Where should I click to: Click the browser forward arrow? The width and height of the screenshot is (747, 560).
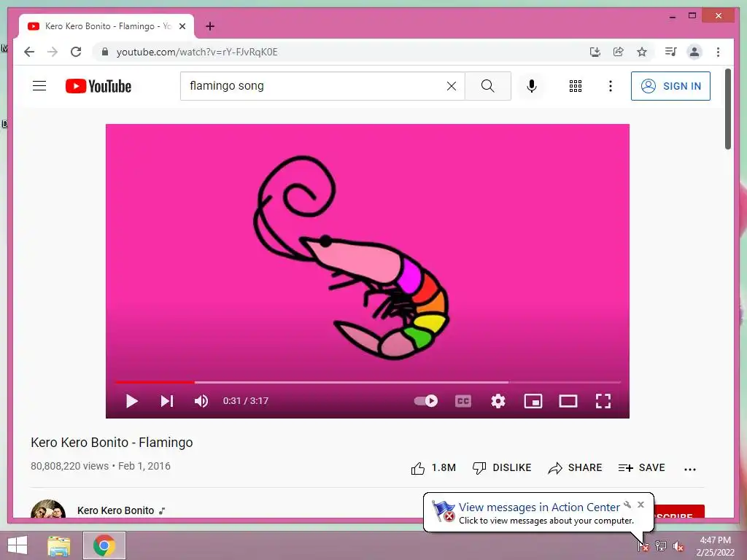[x=53, y=52]
